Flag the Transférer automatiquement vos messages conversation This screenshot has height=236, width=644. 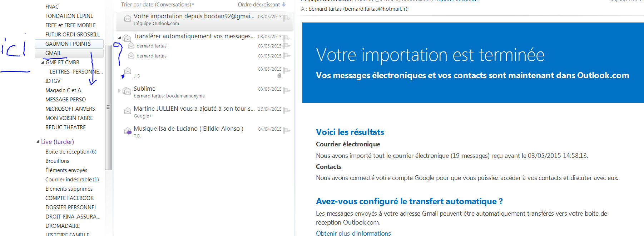pos(287,38)
